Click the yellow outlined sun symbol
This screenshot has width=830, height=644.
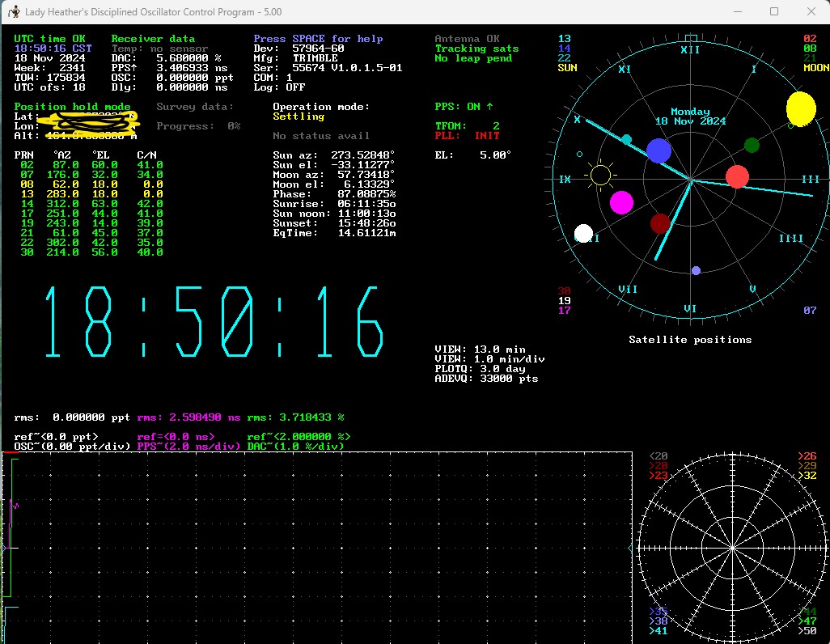[x=600, y=175]
